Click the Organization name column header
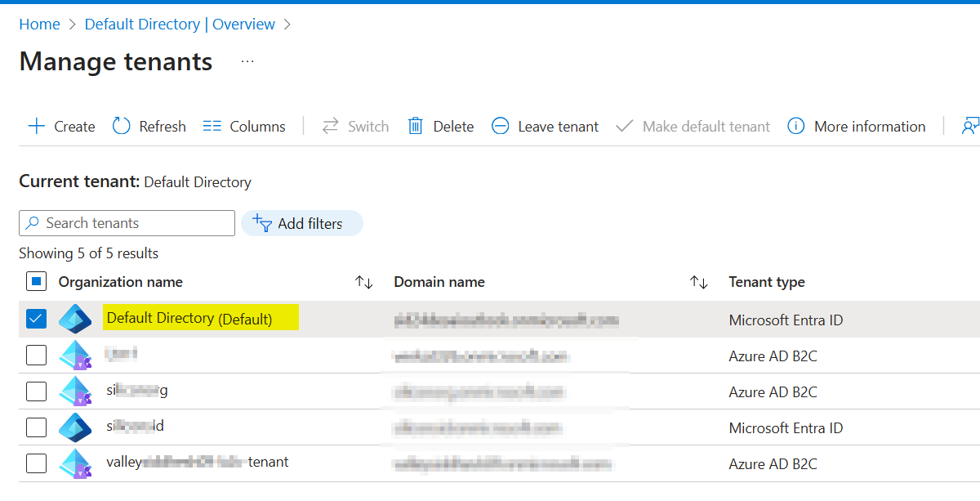980x501 pixels. click(121, 282)
